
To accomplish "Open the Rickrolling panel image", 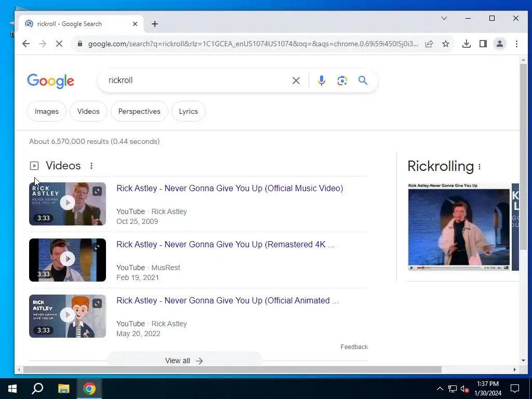I will (459, 227).
